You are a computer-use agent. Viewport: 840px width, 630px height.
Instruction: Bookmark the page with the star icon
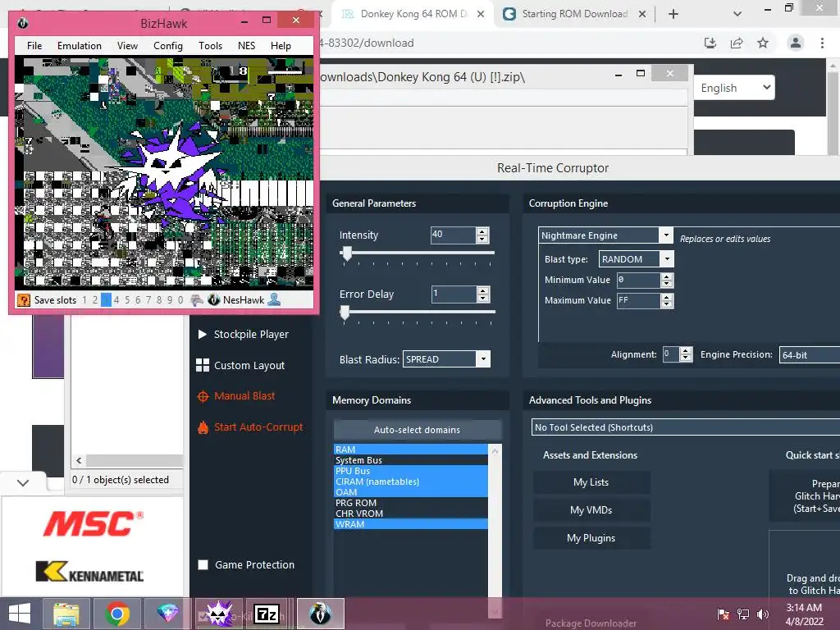[763, 43]
